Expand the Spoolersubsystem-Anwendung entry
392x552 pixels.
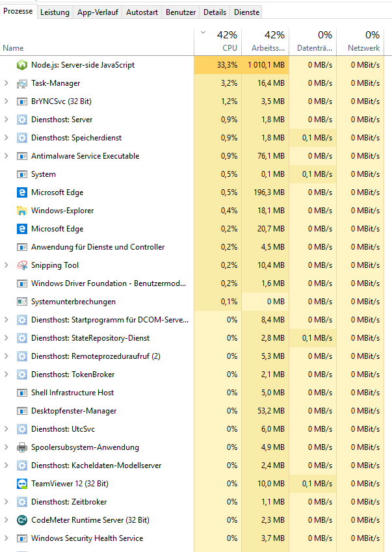(6, 447)
